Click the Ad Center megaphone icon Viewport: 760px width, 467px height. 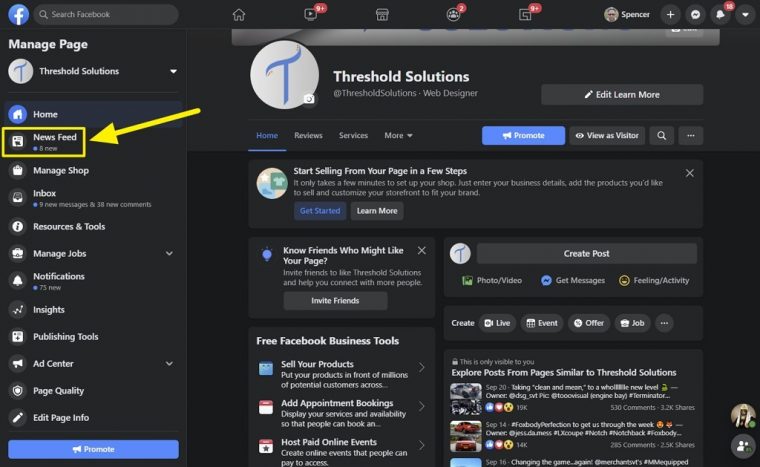[x=17, y=364]
